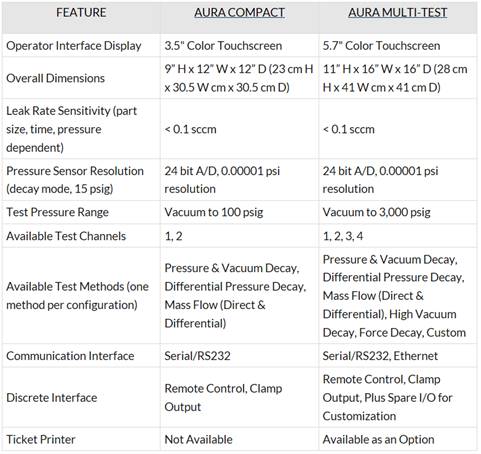Click the Available Test Methods label
Screen dimensions: 481x454
pyautogui.click(x=77, y=296)
